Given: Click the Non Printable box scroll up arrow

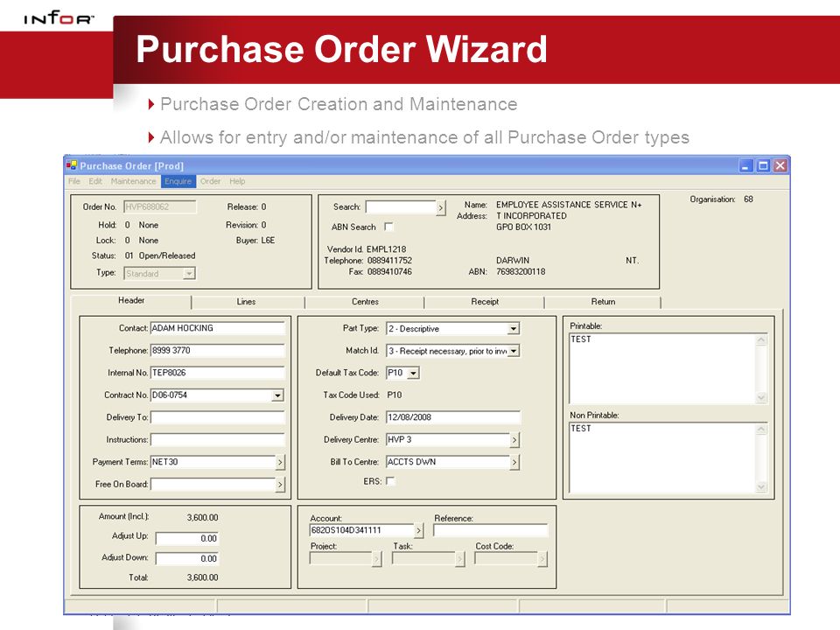Looking at the screenshot, I should coord(761,429).
